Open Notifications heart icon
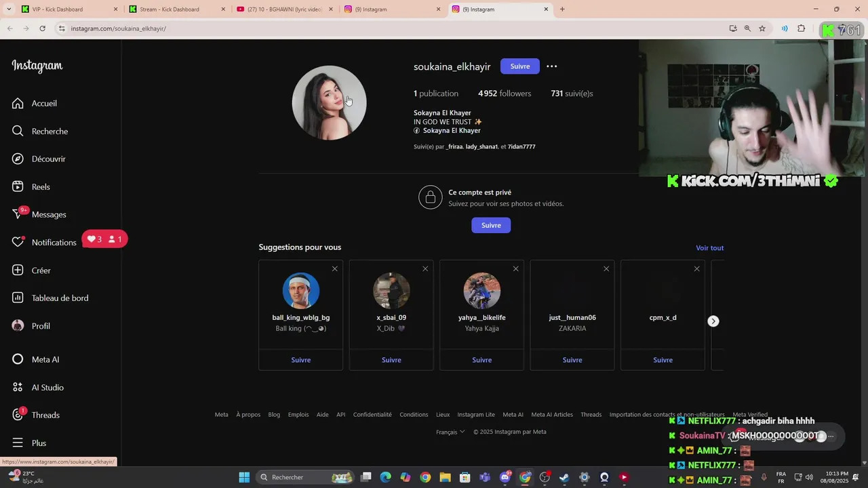The width and height of the screenshot is (868, 488). 18,242
